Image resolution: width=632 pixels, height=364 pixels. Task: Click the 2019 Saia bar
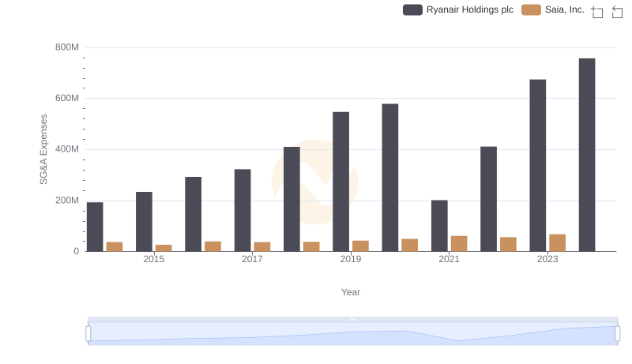pos(360,246)
